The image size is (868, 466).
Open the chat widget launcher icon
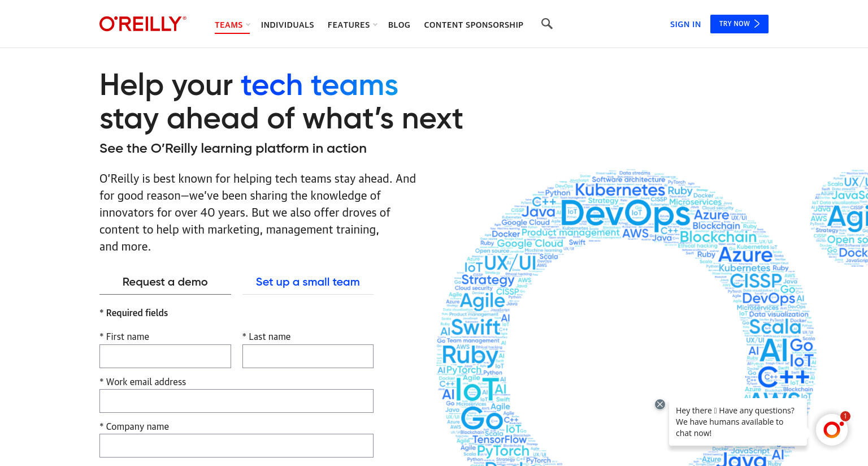pyautogui.click(x=832, y=430)
